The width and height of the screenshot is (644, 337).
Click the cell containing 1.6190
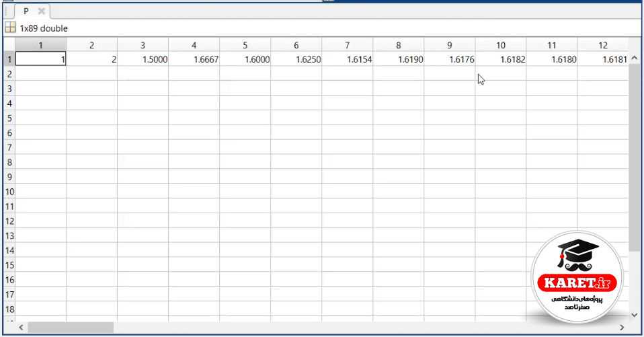pyautogui.click(x=399, y=59)
